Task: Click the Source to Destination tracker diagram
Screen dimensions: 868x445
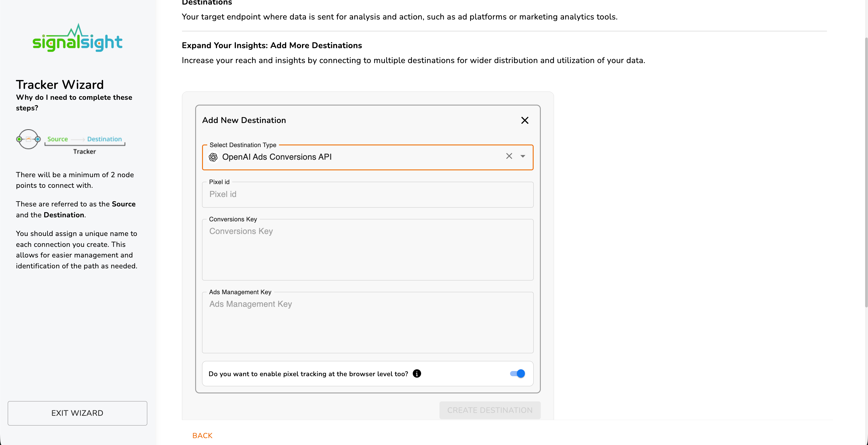Action: click(x=71, y=142)
